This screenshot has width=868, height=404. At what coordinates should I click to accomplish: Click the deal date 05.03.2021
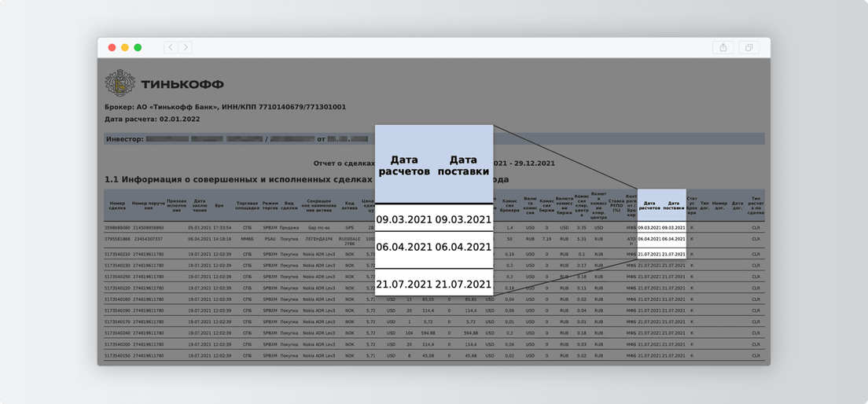(199, 227)
